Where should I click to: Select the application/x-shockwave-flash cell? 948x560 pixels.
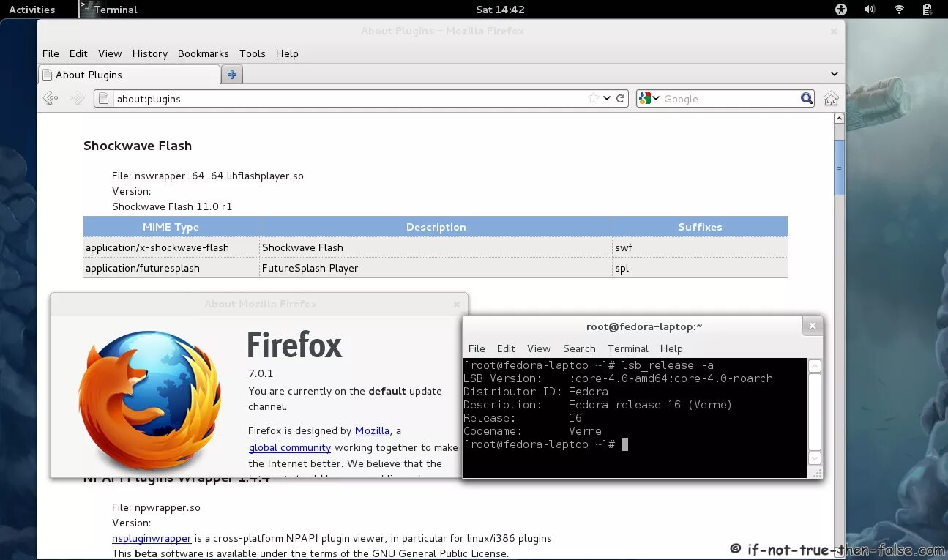171,247
